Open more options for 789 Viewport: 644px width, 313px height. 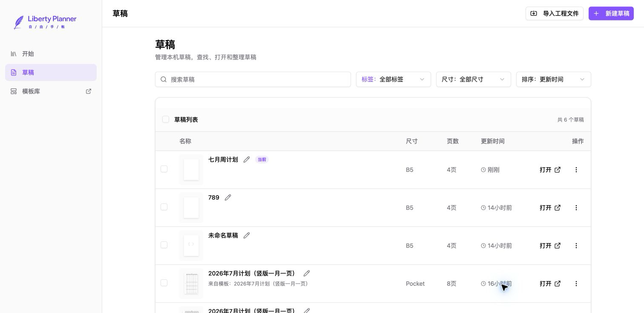tap(576, 208)
